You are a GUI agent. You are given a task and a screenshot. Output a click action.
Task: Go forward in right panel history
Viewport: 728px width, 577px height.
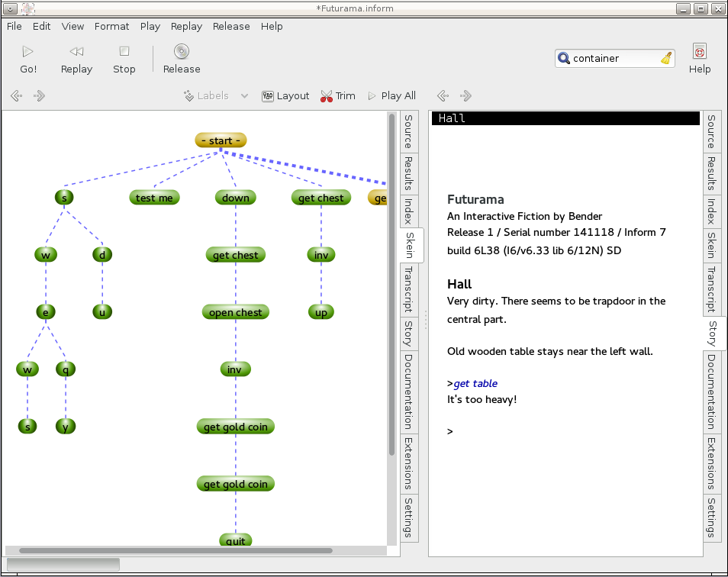465,96
